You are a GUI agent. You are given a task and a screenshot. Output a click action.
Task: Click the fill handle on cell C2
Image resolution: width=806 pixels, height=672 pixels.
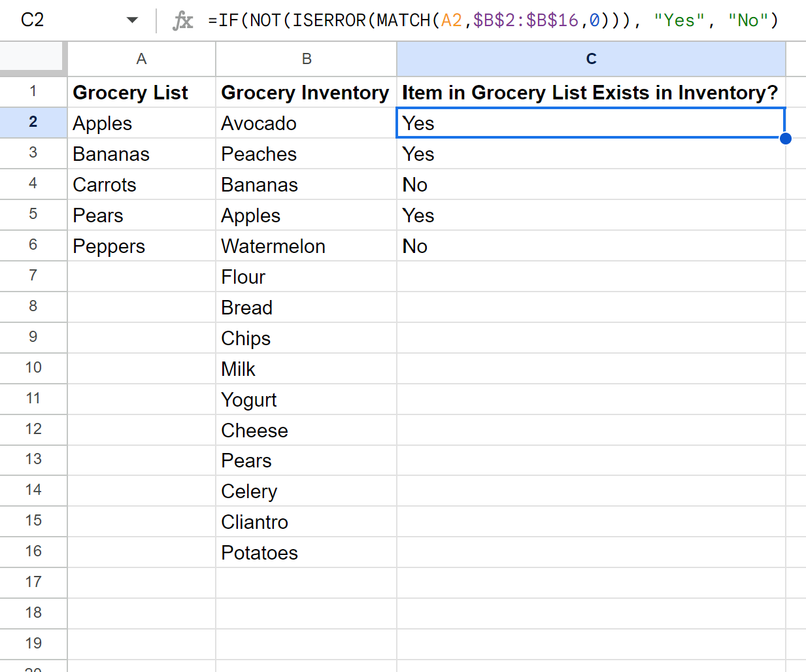pos(785,138)
